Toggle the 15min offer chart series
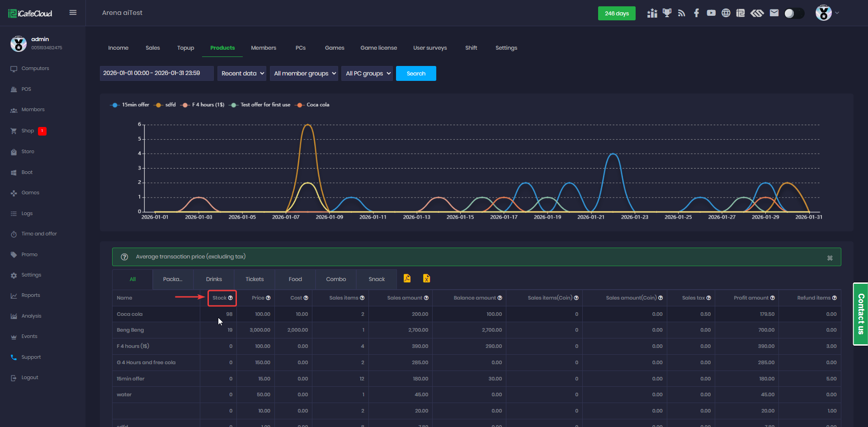The image size is (868, 427). [x=130, y=105]
